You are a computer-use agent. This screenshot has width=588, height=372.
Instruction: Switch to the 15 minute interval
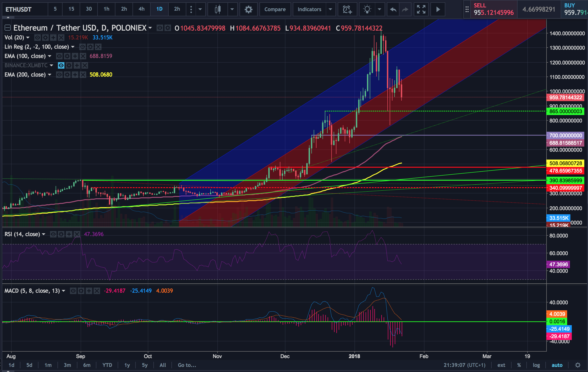point(71,9)
